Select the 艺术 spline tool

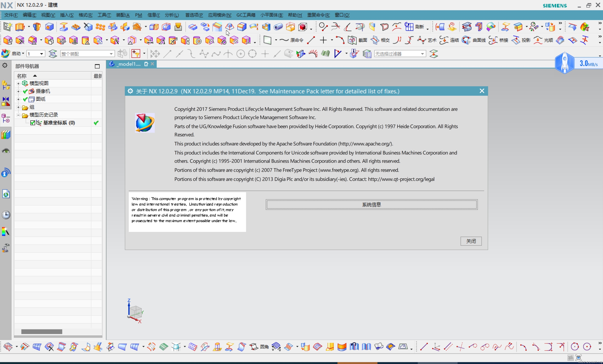(x=427, y=40)
